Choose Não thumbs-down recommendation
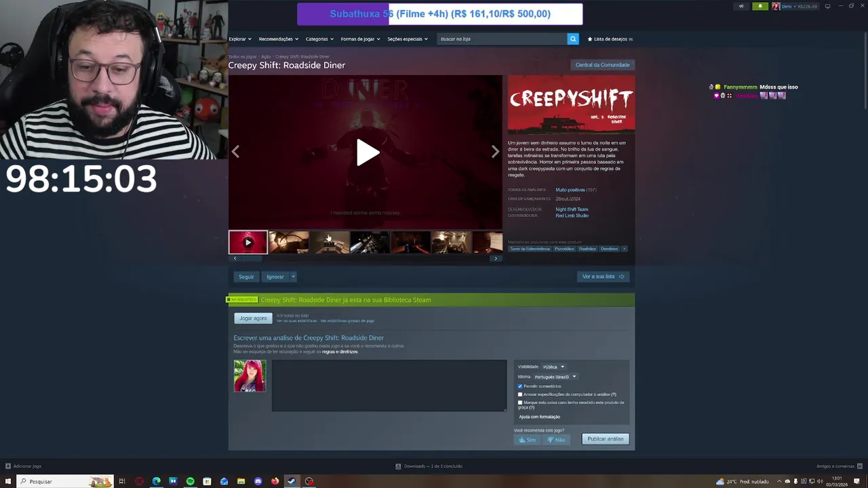The width and height of the screenshot is (868, 488). 556,439
